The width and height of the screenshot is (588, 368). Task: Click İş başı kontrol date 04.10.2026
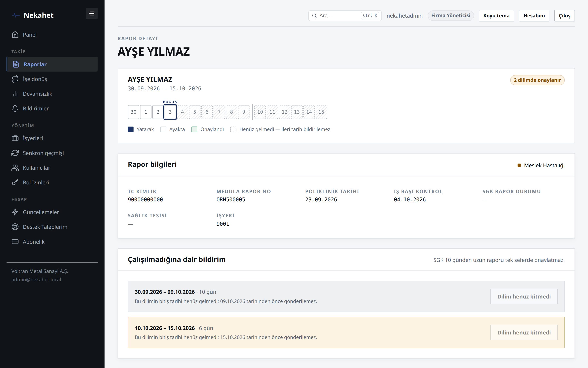click(x=410, y=200)
